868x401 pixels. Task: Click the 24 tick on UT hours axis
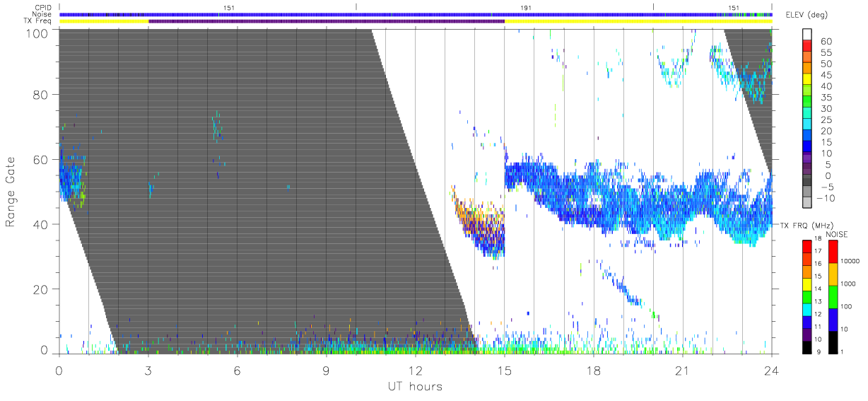coord(771,371)
